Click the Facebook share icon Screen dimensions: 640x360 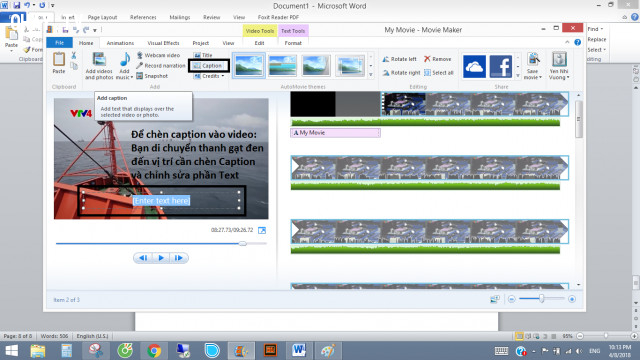501,66
